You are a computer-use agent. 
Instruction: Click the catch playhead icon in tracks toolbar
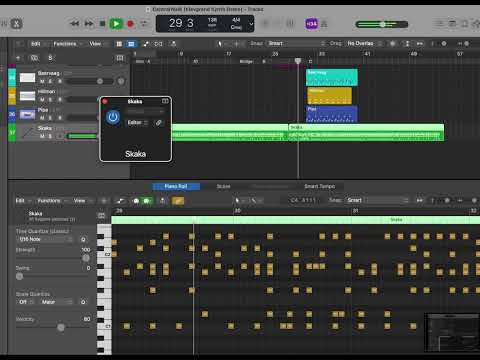174,44
